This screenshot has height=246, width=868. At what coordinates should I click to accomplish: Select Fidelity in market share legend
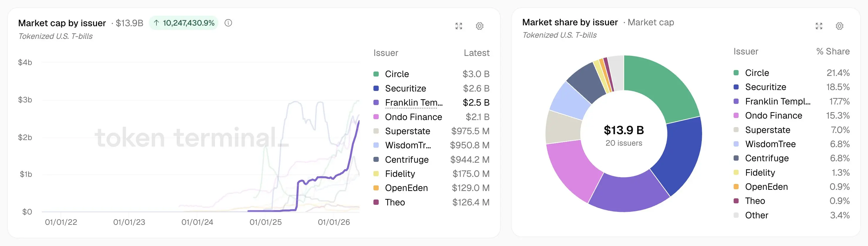click(x=760, y=173)
